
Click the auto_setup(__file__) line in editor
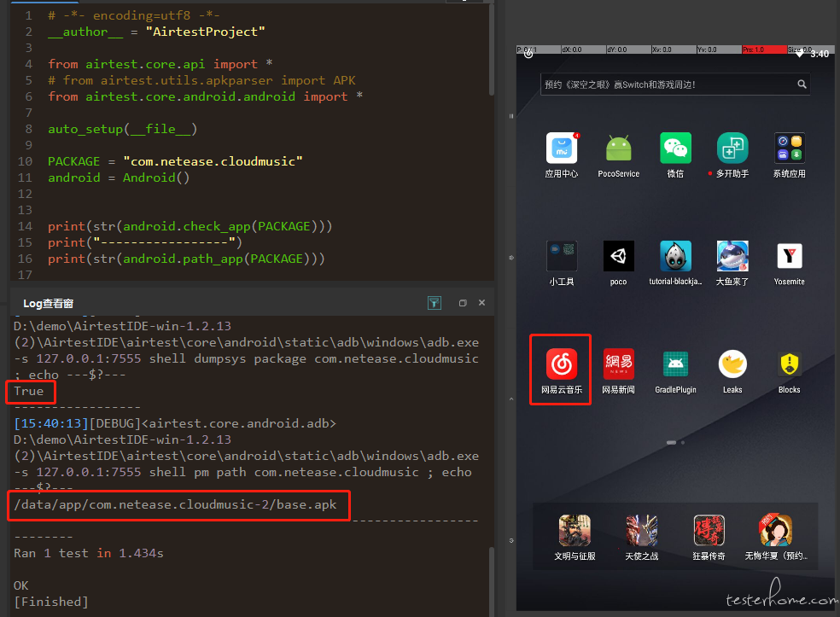coord(123,129)
